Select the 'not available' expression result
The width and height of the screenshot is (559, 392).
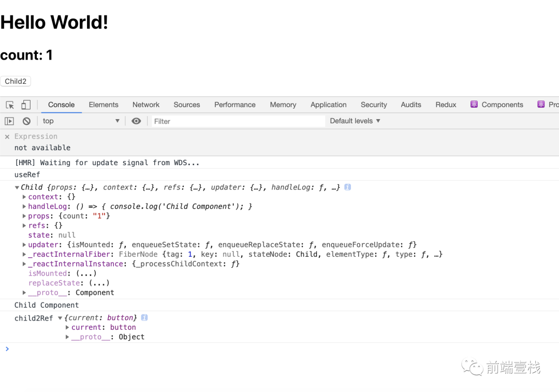42,148
